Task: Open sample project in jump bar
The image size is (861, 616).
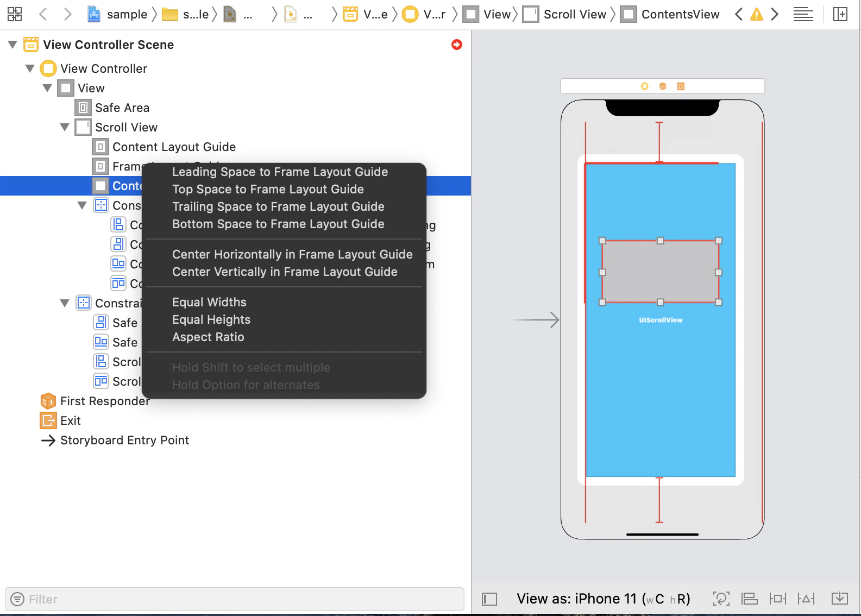Action: [117, 14]
